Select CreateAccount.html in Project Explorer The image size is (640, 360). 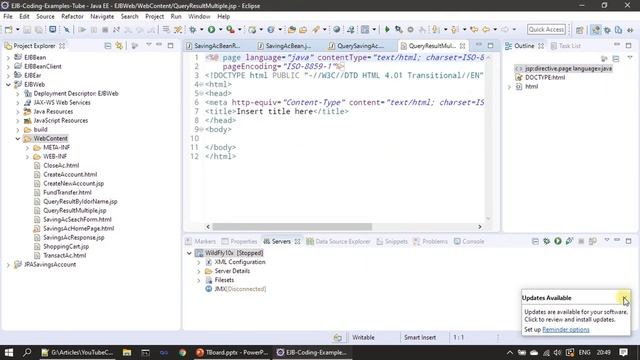pos(70,174)
